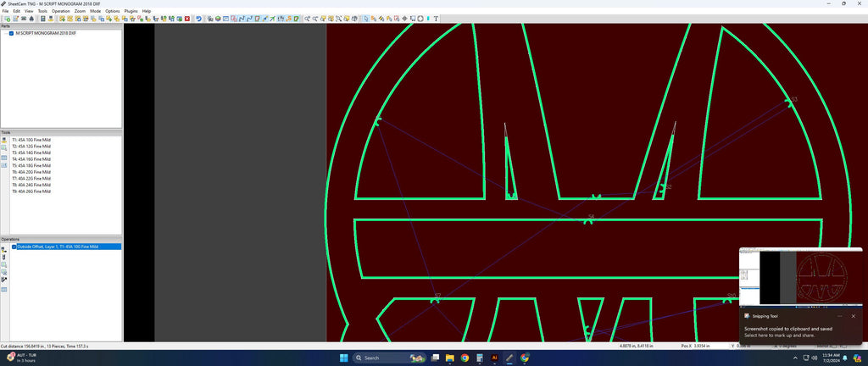This screenshot has height=366, width=868.
Task: Open the Options menu
Action: pyautogui.click(x=113, y=11)
